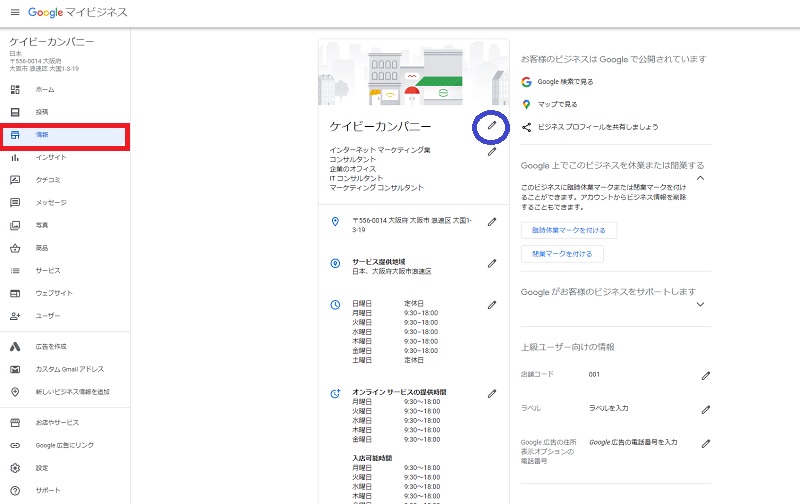Click Google 広告の電話番号を入力 text
This screenshot has width=800, height=504.
click(x=633, y=442)
